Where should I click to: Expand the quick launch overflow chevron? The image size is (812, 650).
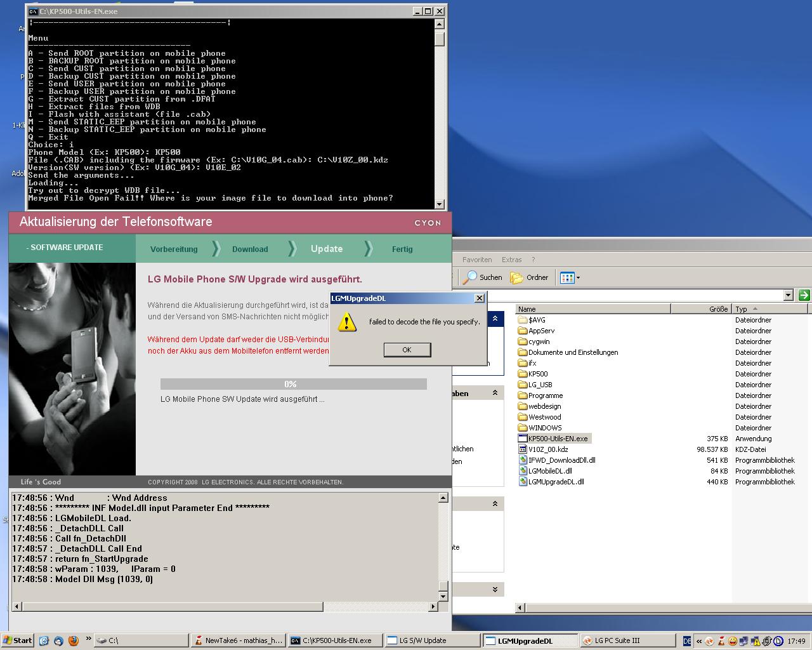tap(88, 640)
